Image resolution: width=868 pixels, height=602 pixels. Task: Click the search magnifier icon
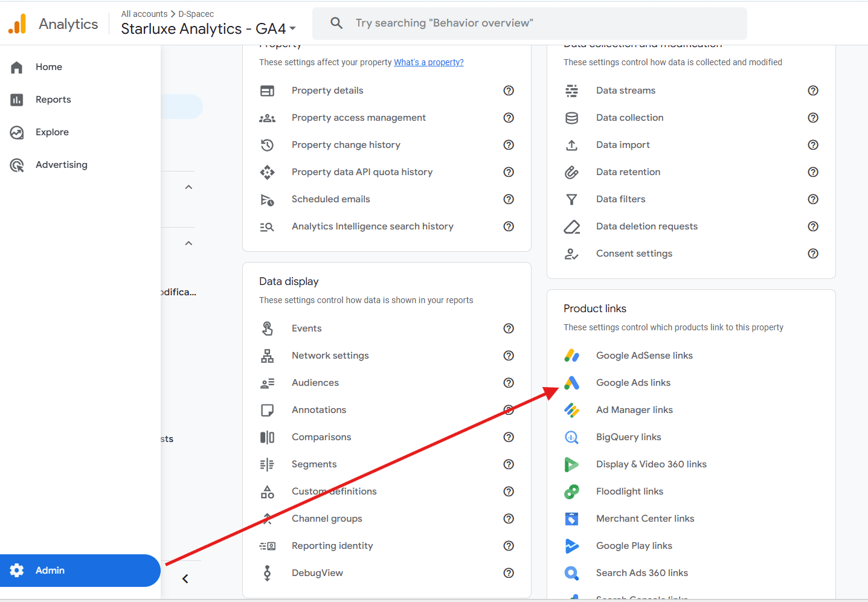[x=336, y=23]
